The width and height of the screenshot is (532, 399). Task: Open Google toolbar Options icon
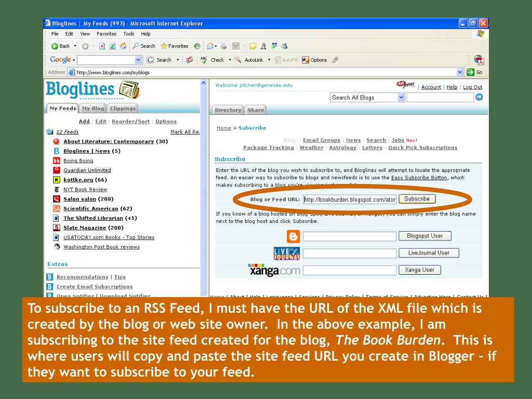305,60
